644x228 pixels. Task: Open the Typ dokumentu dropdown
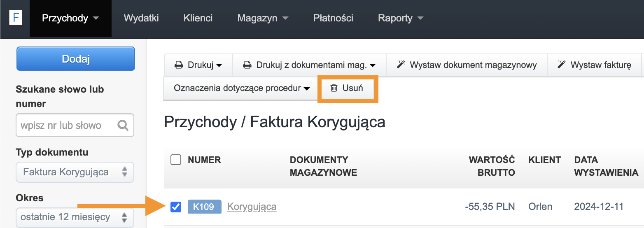[x=75, y=172]
